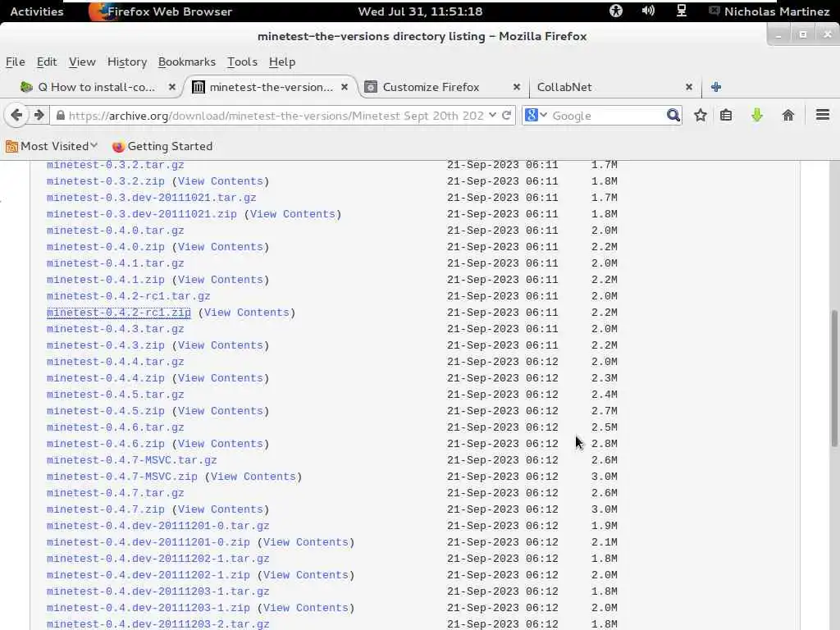Open the Activities overview

click(x=36, y=11)
